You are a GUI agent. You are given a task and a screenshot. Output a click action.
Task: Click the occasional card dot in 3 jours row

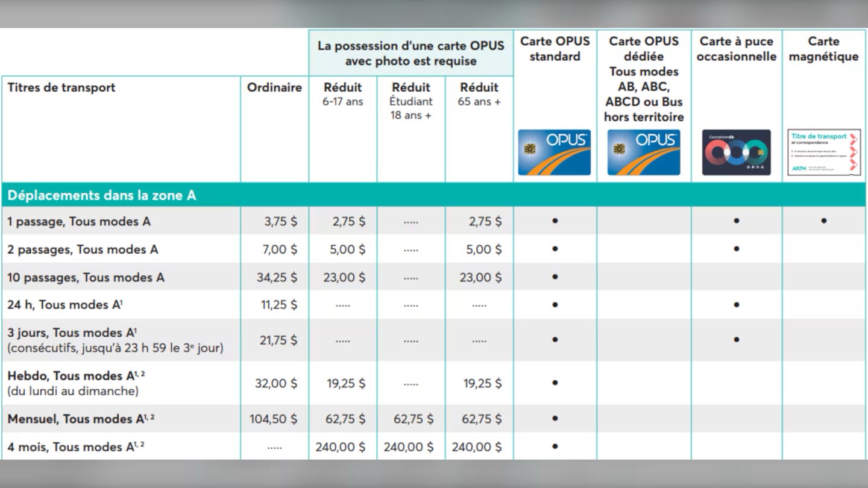pos(736,340)
